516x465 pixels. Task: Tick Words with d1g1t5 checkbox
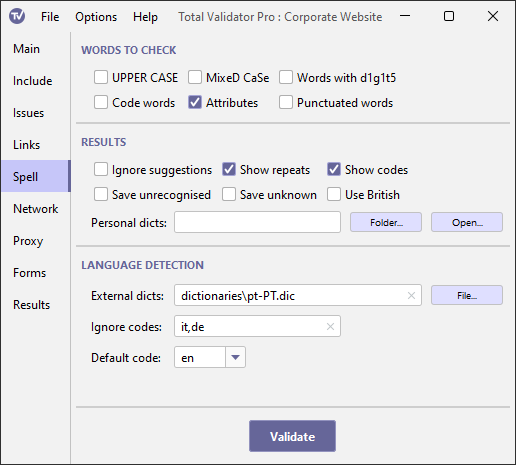(x=286, y=77)
